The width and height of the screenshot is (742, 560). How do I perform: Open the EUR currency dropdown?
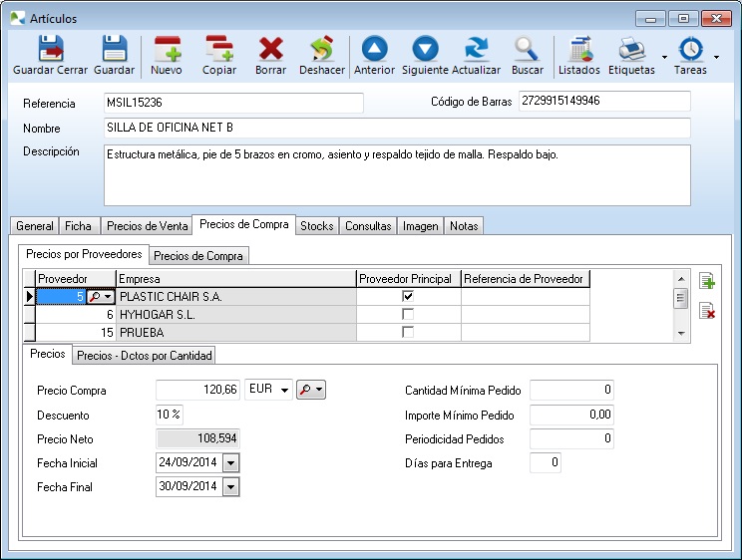(x=284, y=391)
